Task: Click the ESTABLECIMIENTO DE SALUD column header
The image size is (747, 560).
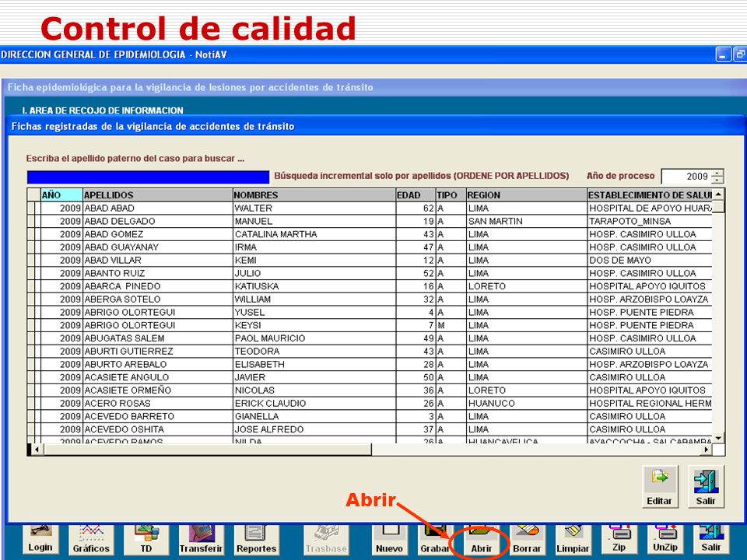Action: tap(650, 194)
